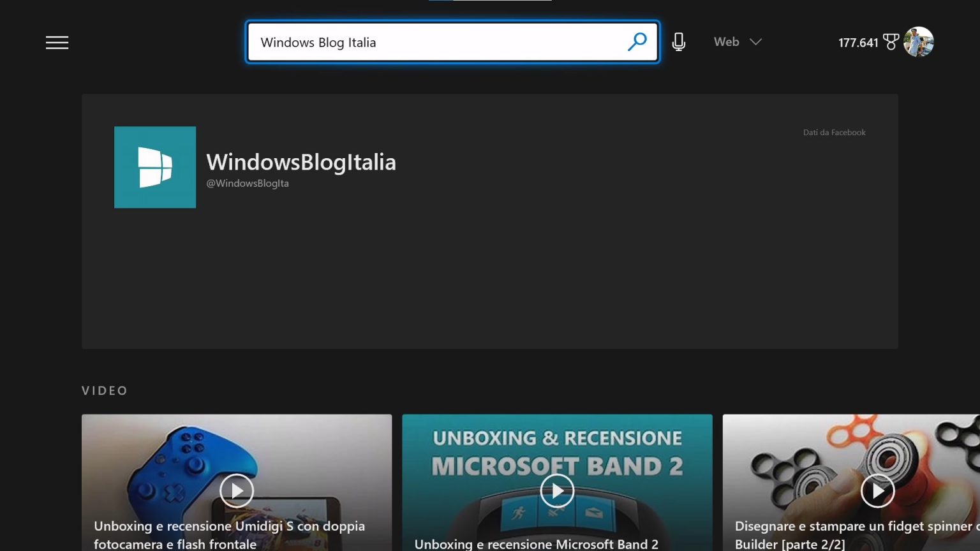Play the Umidigi S unboxing video
The width and height of the screenshot is (980, 551).
[x=237, y=490]
